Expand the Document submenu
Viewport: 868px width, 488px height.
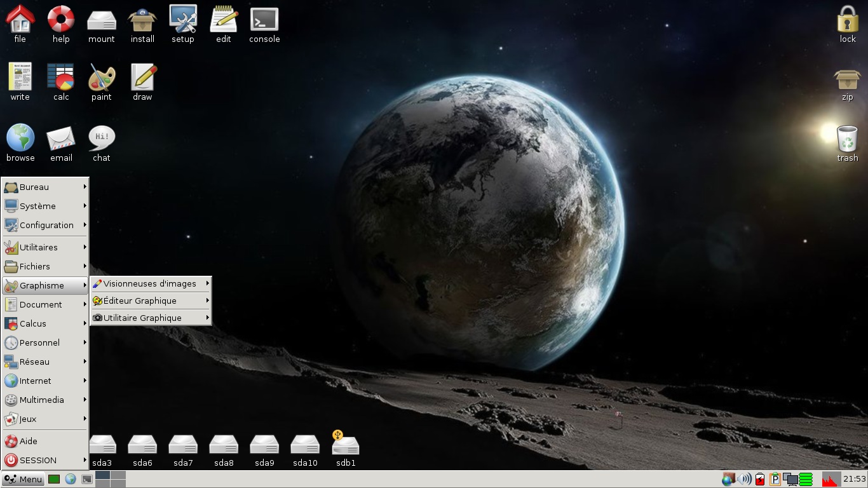click(45, 304)
